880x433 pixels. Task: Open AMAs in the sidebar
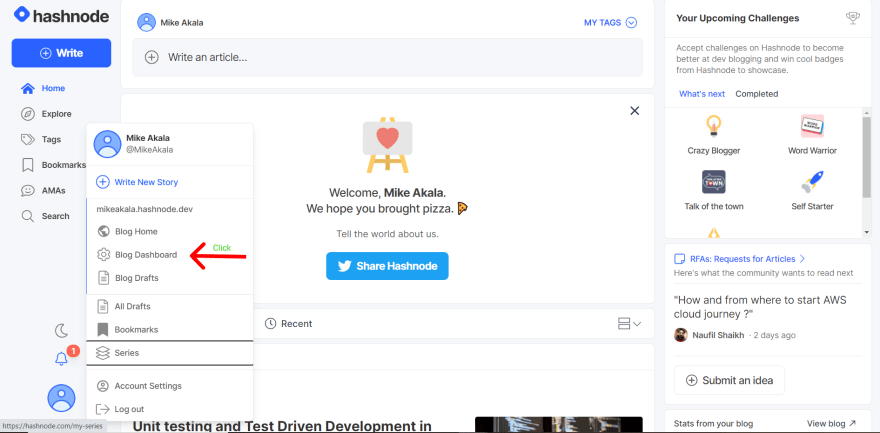point(43,191)
